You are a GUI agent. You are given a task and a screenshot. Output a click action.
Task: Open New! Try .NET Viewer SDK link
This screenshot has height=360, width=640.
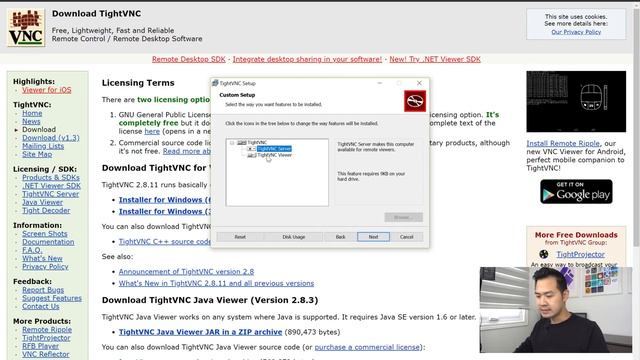[435, 59]
